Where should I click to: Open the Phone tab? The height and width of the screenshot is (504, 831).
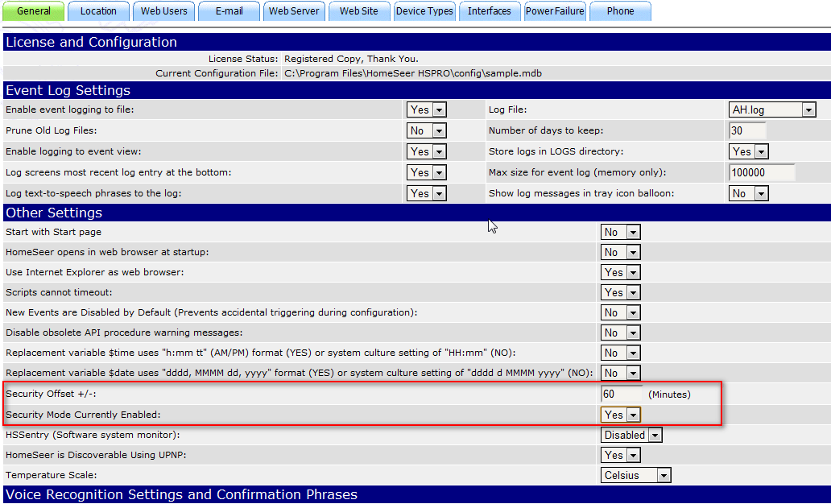(620, 11)
